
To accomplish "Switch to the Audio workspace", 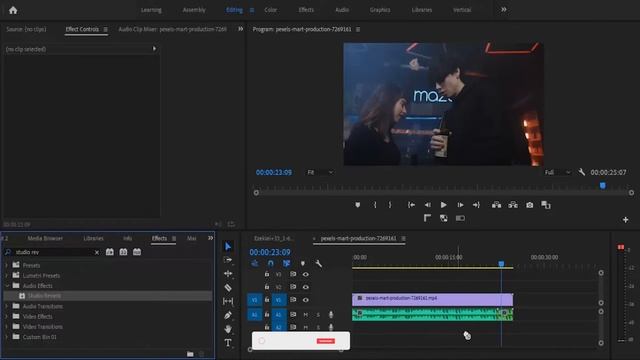I will click(x=342, y=10).
